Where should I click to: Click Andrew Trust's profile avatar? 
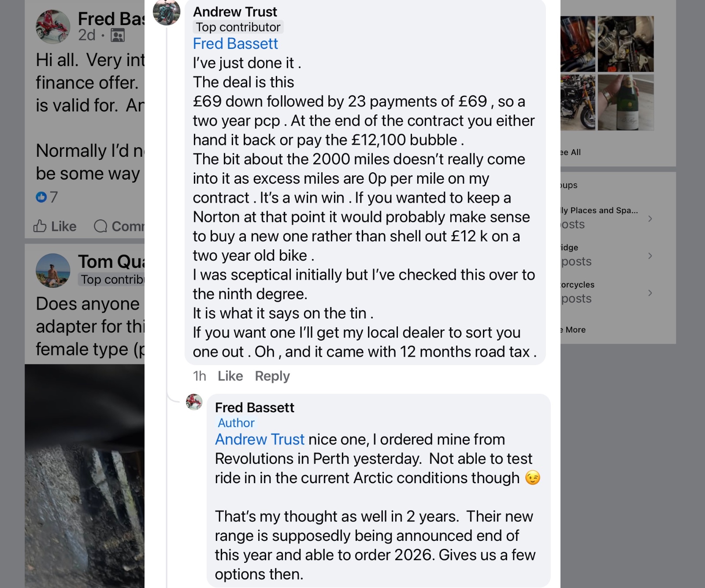point(167,12)
